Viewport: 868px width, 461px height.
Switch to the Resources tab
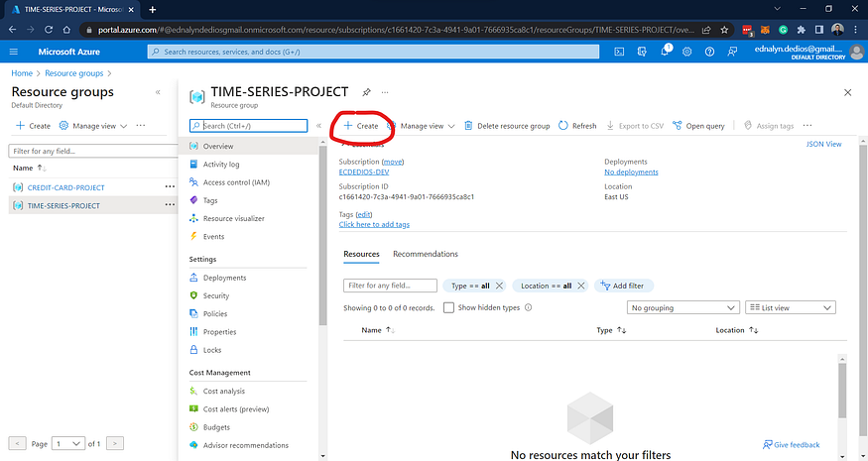[x=361, y=254]
